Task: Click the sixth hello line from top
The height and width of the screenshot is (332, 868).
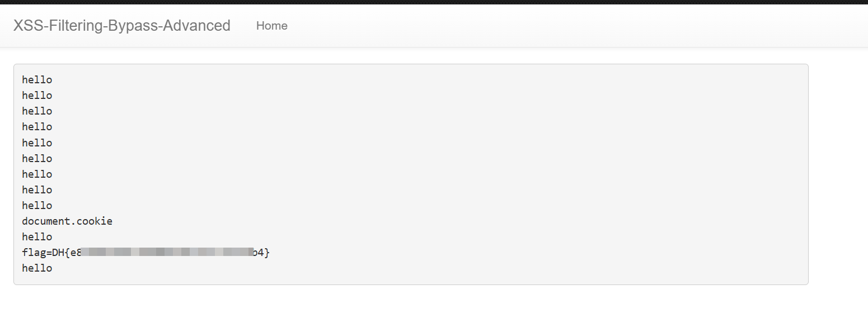Action: coord(37,159)
